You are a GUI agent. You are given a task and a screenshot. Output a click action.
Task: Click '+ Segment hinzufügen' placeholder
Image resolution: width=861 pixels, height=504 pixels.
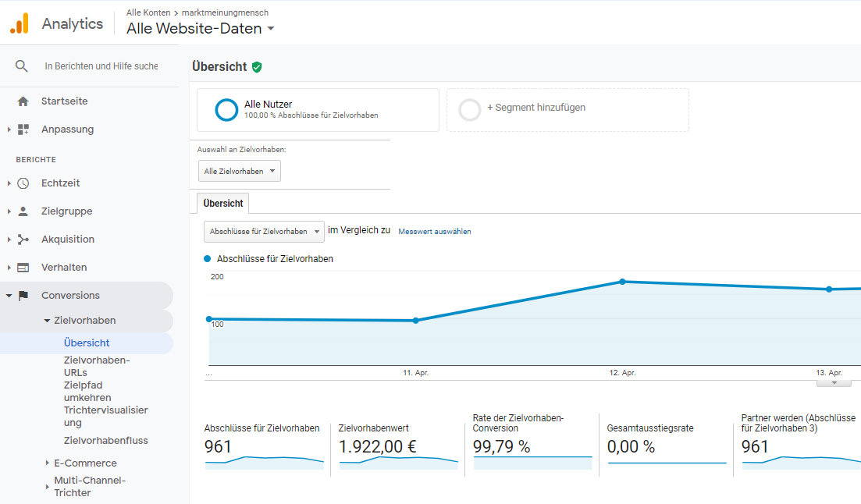pos(535,108)
